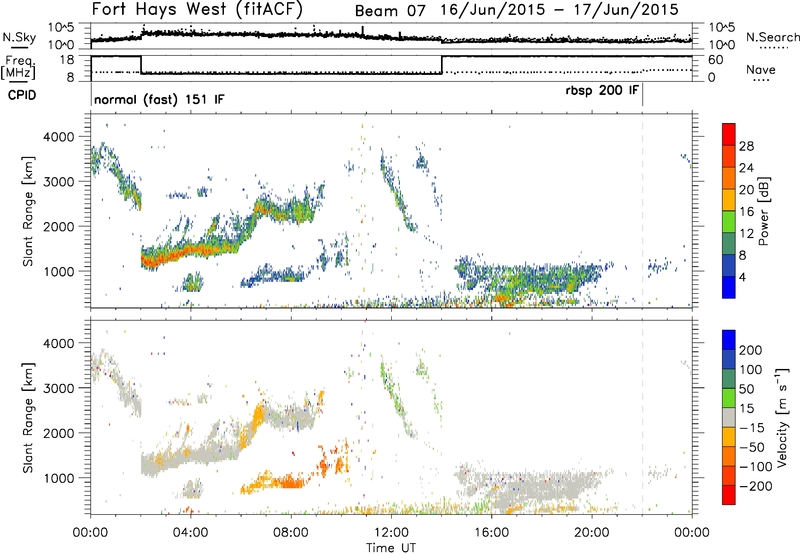Click the 'Beam 07' label
This screenshot has height=554, width=800.
click(x=390, y=11)
